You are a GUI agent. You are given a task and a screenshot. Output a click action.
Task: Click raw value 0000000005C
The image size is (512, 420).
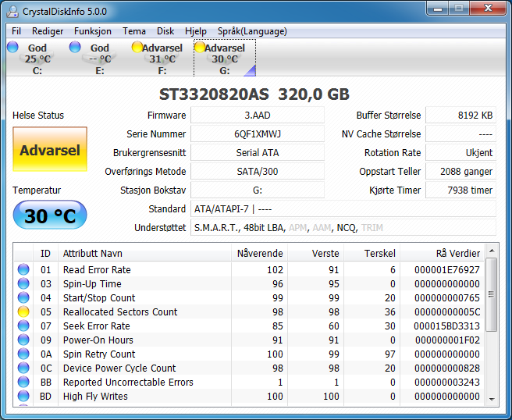tap(447, 311)
